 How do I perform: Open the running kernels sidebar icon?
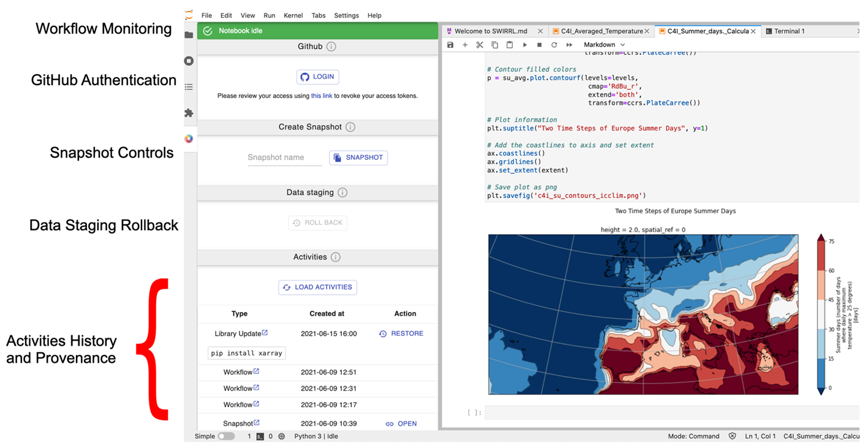[189, 61]
